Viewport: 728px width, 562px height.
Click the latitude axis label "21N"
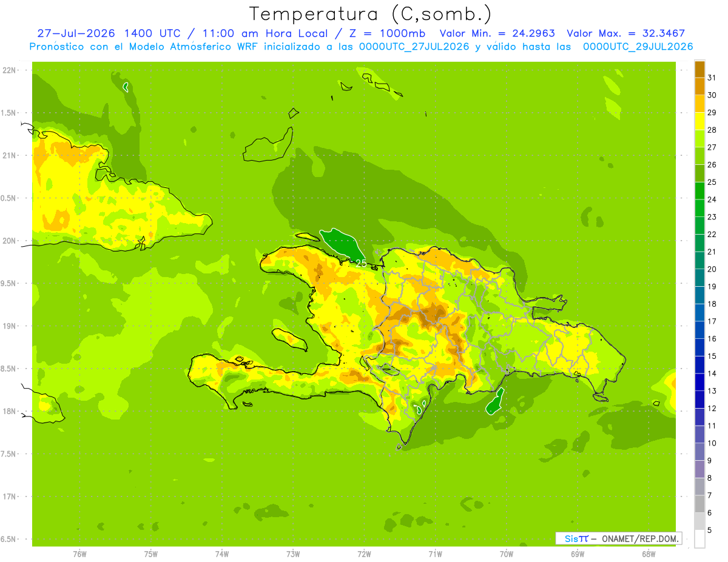8,156
